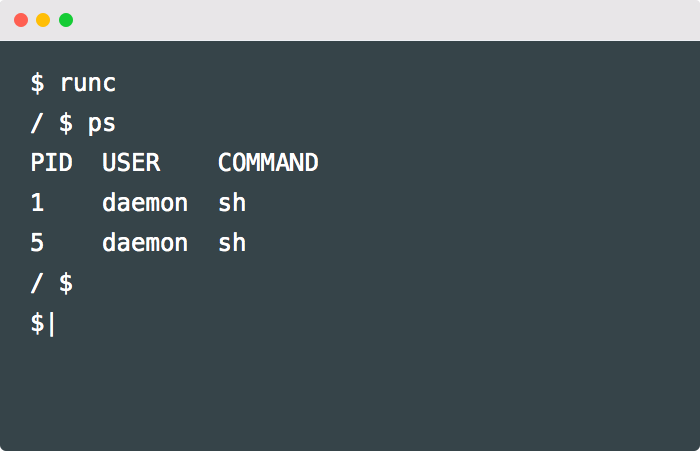
Task: Click the red close window button
Action: click(x=21, y=20)
